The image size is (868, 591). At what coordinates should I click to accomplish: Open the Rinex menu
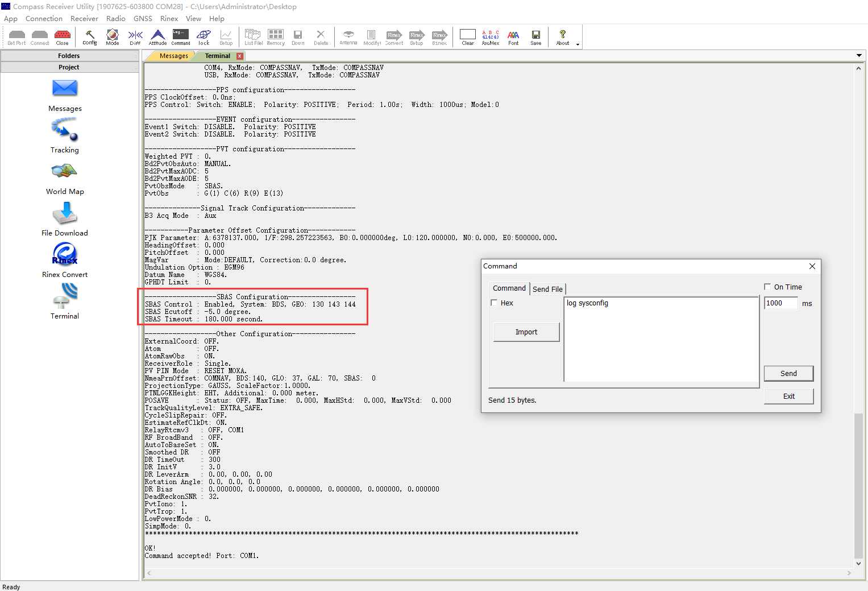coord(169,19)
